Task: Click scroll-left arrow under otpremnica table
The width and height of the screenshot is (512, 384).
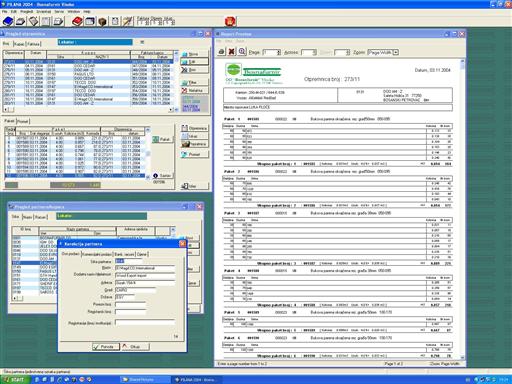Action: pyautogui.click(x=5, y=109)
